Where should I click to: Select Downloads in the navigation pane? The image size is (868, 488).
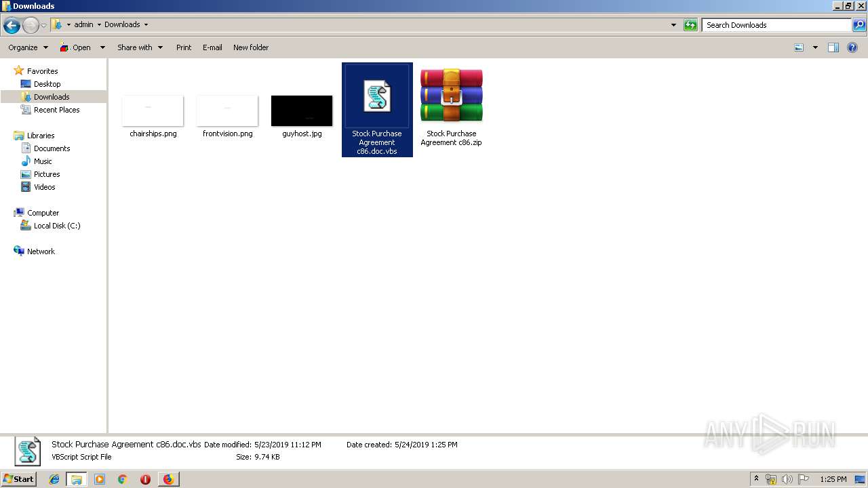(x=52, y=97)
